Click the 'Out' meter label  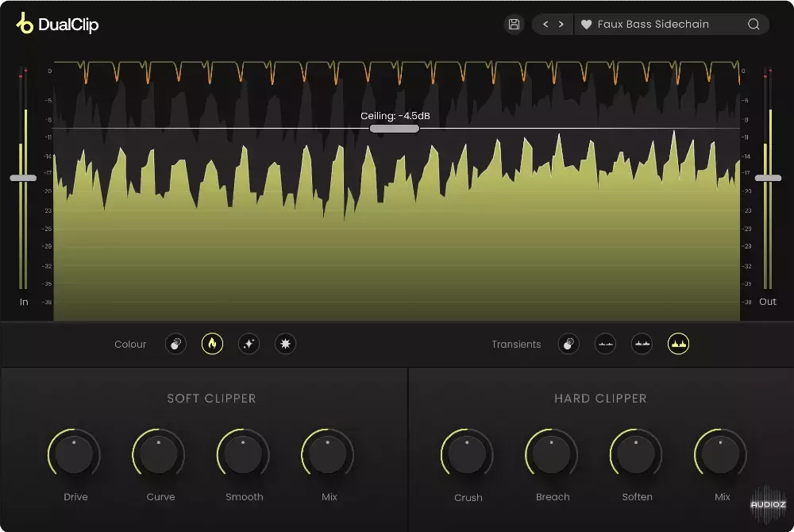point(768,302)
